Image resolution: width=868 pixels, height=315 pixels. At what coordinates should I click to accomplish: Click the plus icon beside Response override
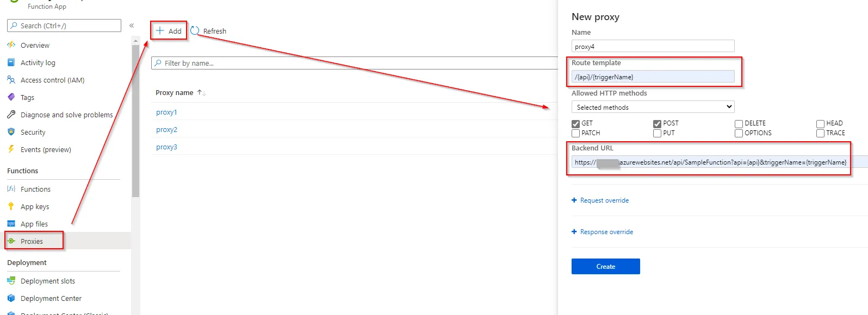[574, 232]
